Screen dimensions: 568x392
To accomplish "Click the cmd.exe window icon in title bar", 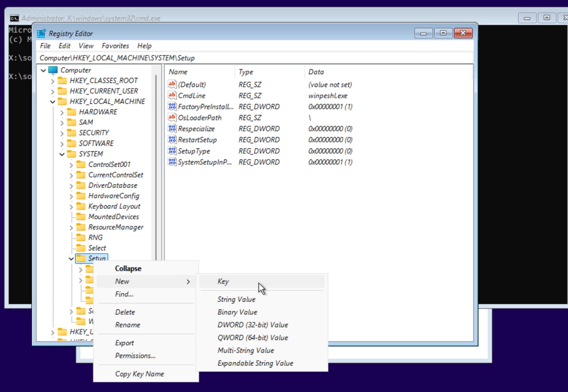I will tap(14, 18).
